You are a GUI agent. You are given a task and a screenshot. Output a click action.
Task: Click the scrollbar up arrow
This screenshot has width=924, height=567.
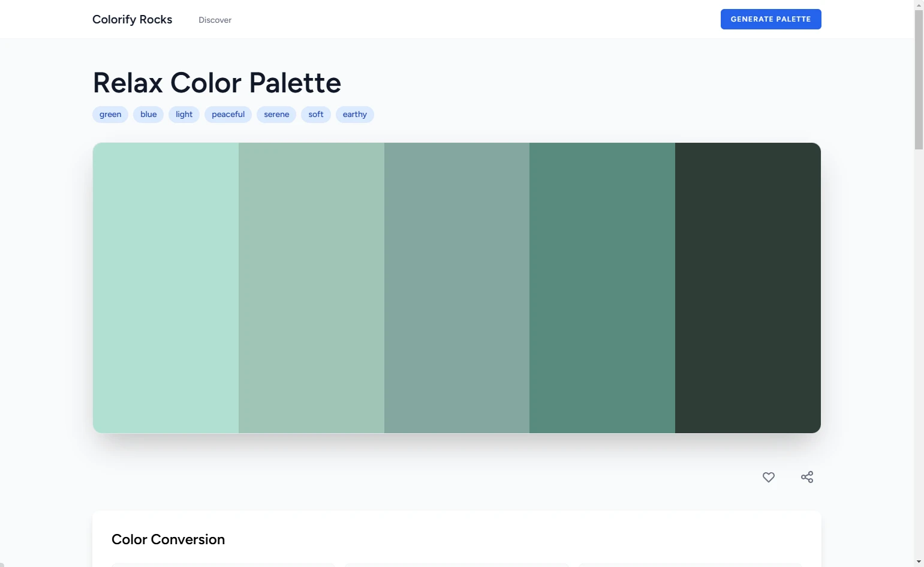tap(919, 5)
